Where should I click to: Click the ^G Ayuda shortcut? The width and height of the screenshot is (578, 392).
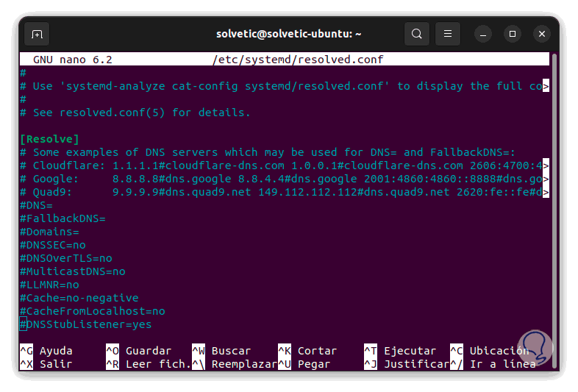tap(46, 351)
